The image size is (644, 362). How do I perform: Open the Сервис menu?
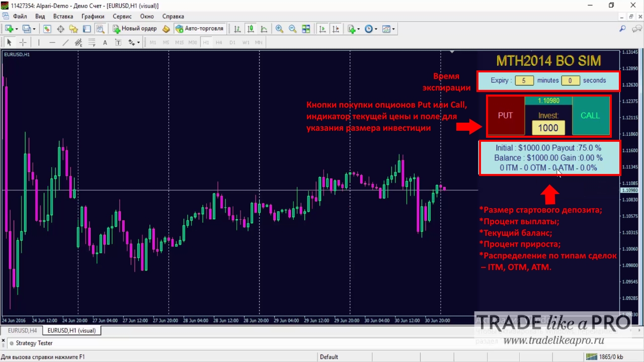(x=122, y=16)
